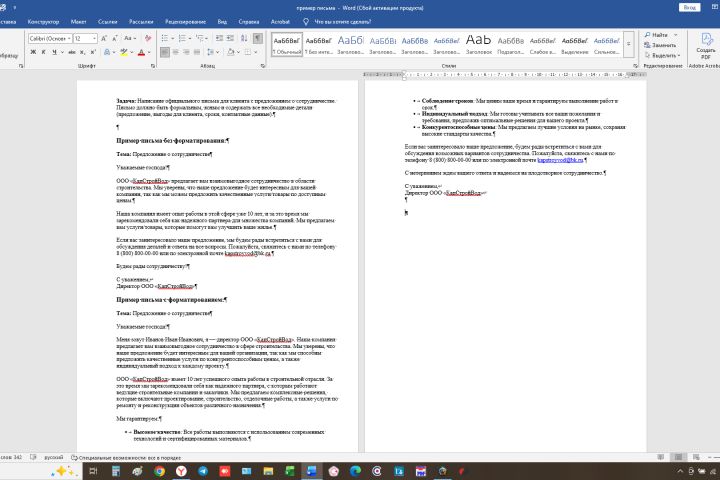
Task: Click Выделить in the editing group
Action: (662, 55)
